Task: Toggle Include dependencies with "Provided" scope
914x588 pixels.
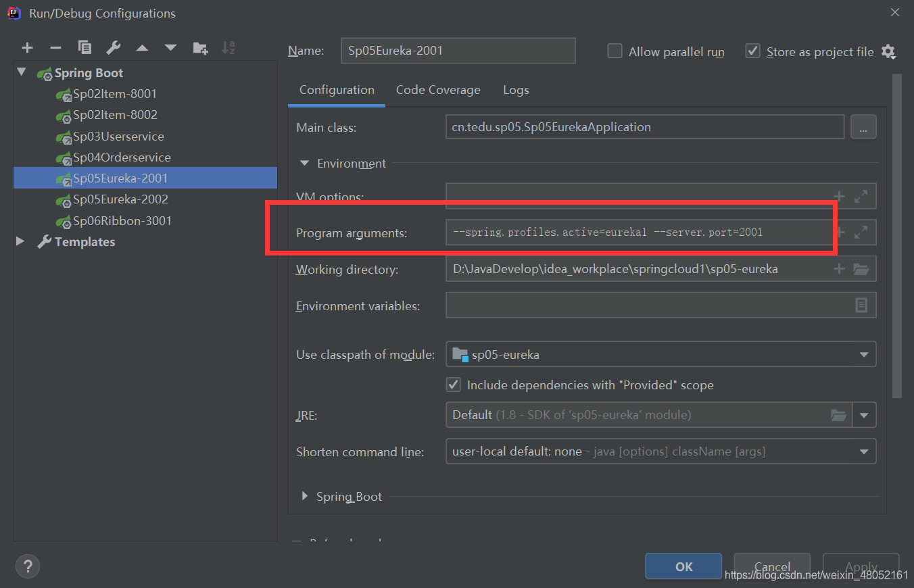Action: 454,385
